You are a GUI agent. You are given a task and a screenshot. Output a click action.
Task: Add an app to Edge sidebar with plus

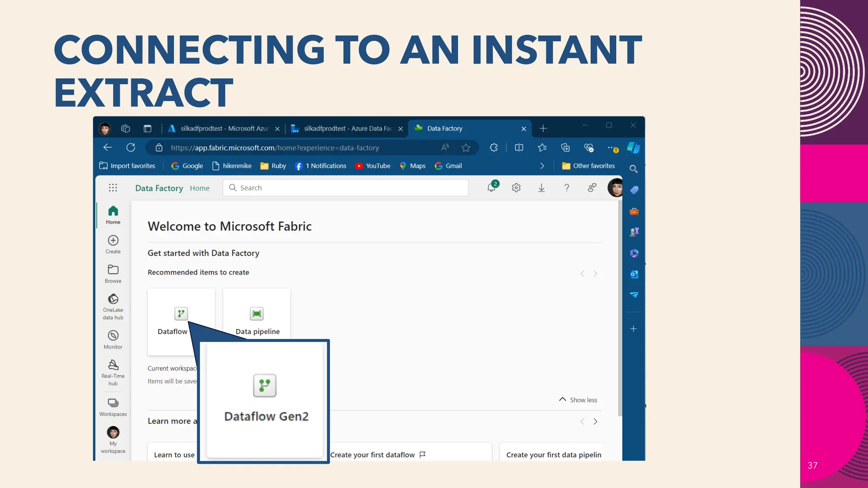(x=634, y=329)
